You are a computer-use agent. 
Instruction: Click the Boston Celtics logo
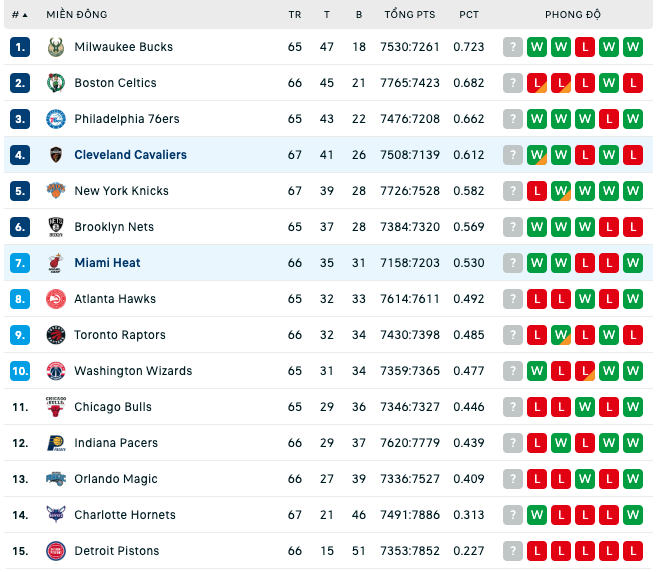(x=56, y=83)
